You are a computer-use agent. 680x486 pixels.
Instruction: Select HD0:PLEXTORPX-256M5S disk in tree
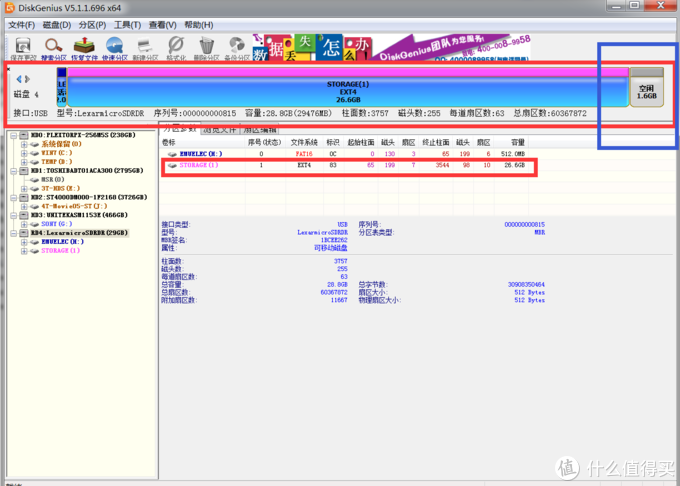tap(83, 135)
